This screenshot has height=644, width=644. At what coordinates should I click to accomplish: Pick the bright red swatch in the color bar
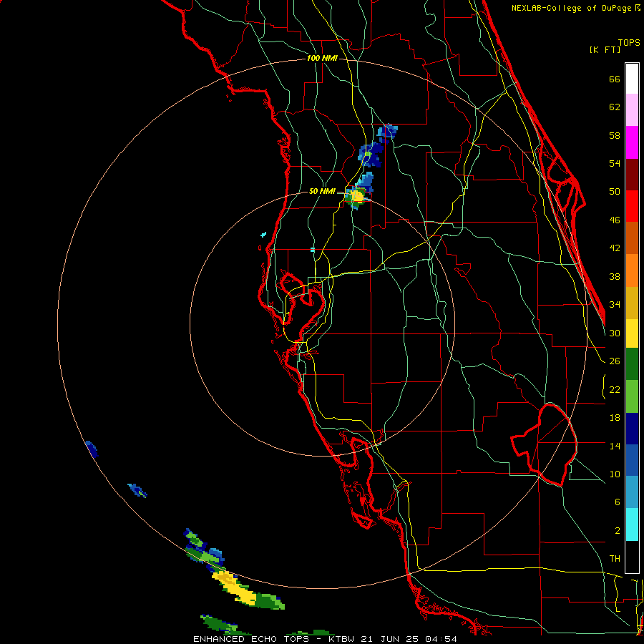coord(632,206)
